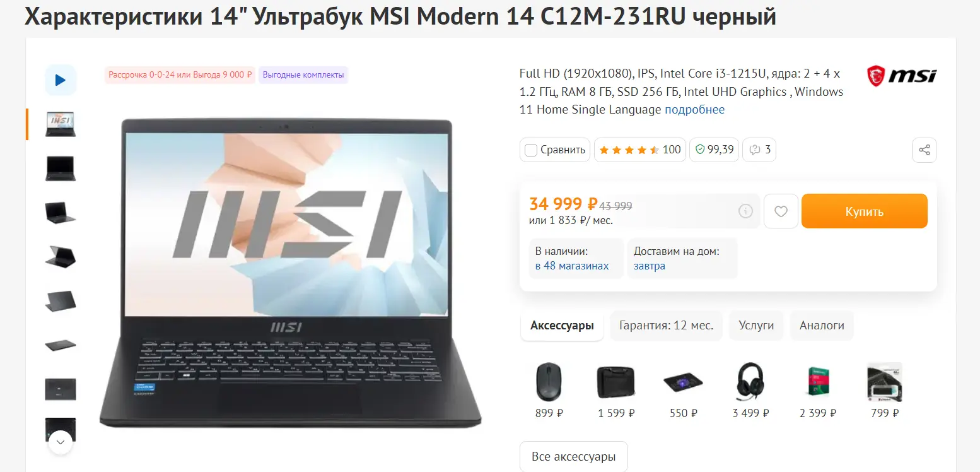This screenshot has width=980, height=472.
Task: Open the USB flash drive for 799 ₽
Action: coord(885,382)
